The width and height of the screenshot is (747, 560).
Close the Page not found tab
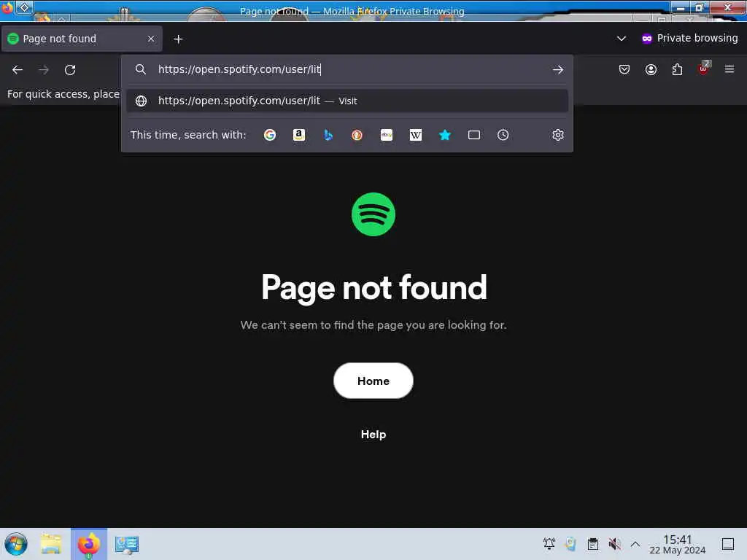click(151, 39)
